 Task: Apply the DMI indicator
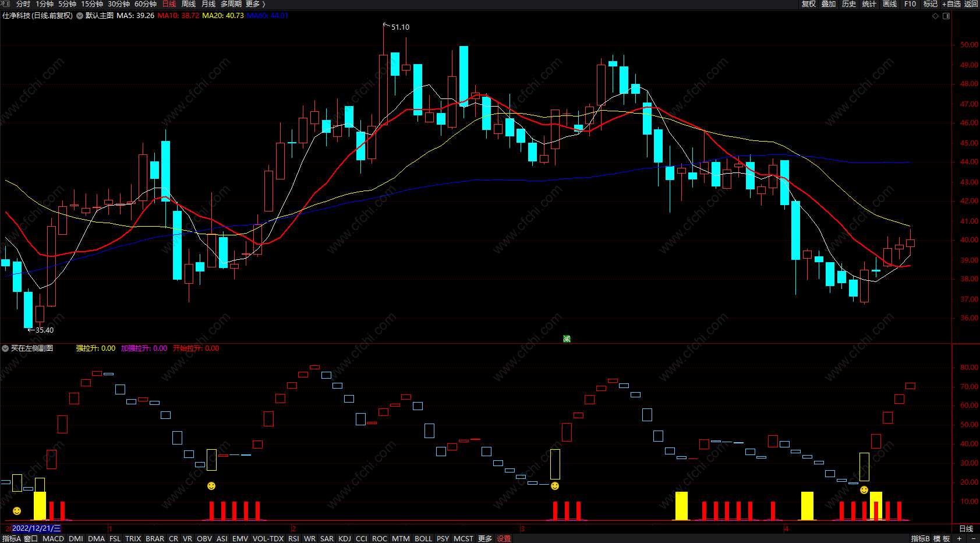pyautogui.click(x=76, y=539)
